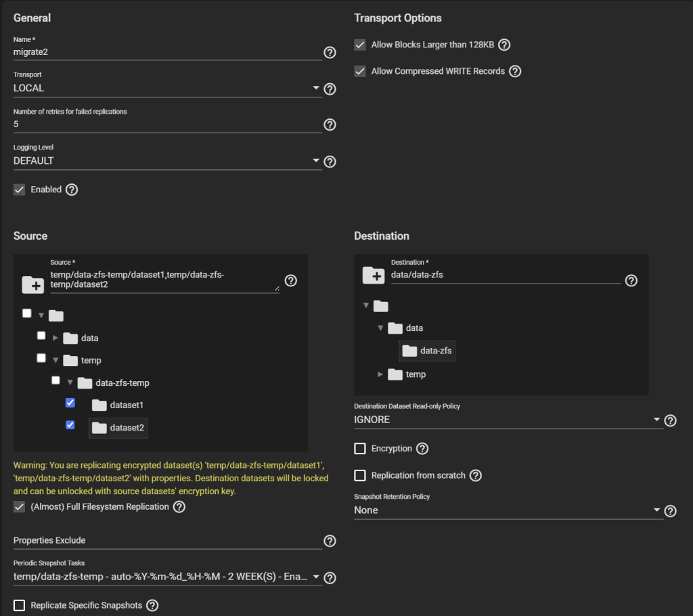Open help for Full Filesystem Replication
Viewport: 693px width, 616px height.
coord(179,506)
